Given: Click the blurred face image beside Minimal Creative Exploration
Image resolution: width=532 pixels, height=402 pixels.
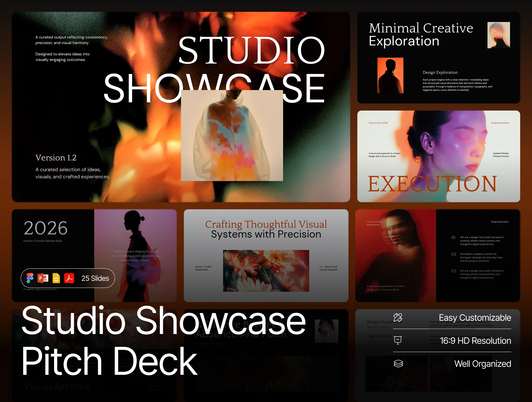Looking at the screenshot, I should click(499, 35).
